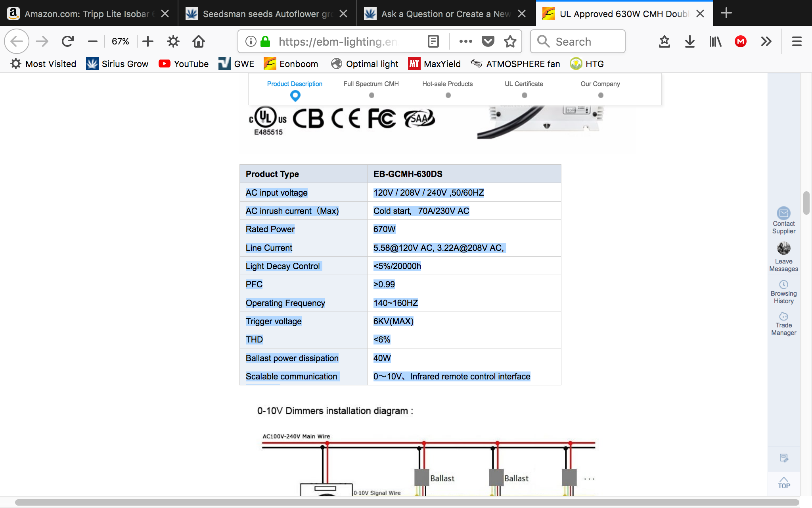This screenshot has height=508, width=812.
Task: Open the page actions three-dot menu
Action: pos(465,41)
